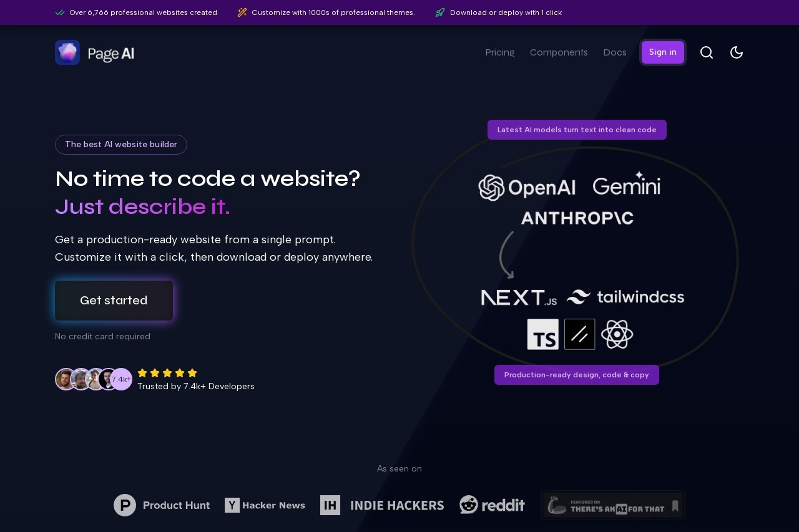Open the search magnifier icon
799x532 pixels.
707,52
